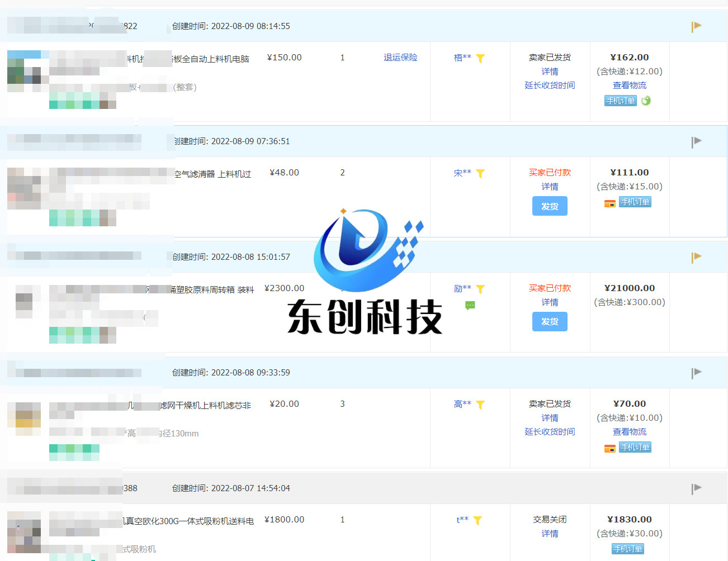Open 详情 for 高** shipped order
Screen dimensions: 728x561
[x=550, y=418]
